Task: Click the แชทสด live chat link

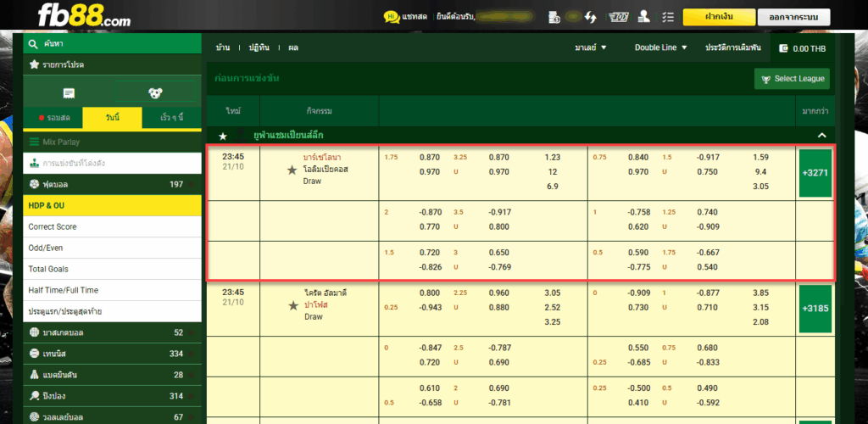Action: click(x=415, y=17)
